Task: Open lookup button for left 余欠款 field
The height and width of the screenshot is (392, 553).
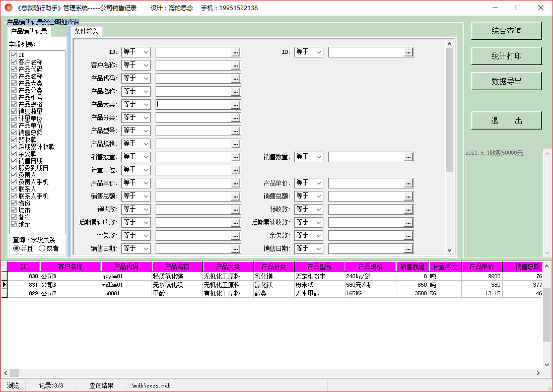Action: click(x=236, y=236)
